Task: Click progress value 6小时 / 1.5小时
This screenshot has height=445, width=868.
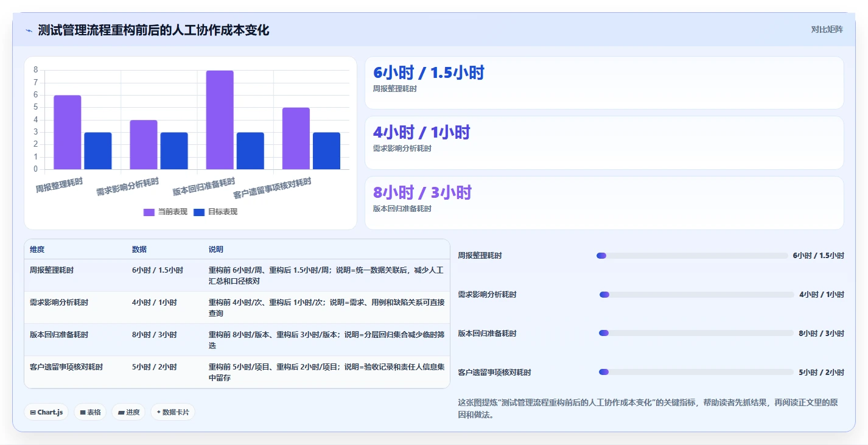Action: click(x=819, y=256)
